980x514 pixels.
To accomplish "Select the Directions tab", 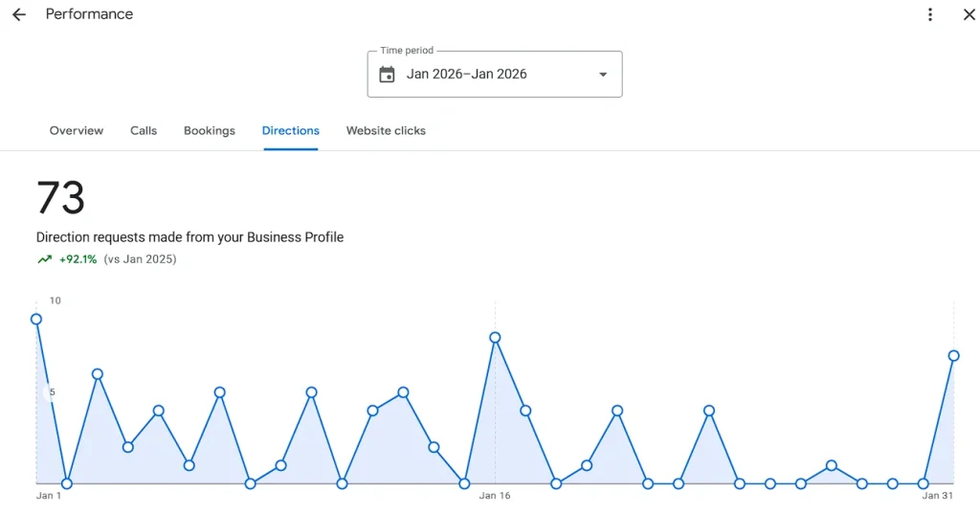I will (291, 131).
